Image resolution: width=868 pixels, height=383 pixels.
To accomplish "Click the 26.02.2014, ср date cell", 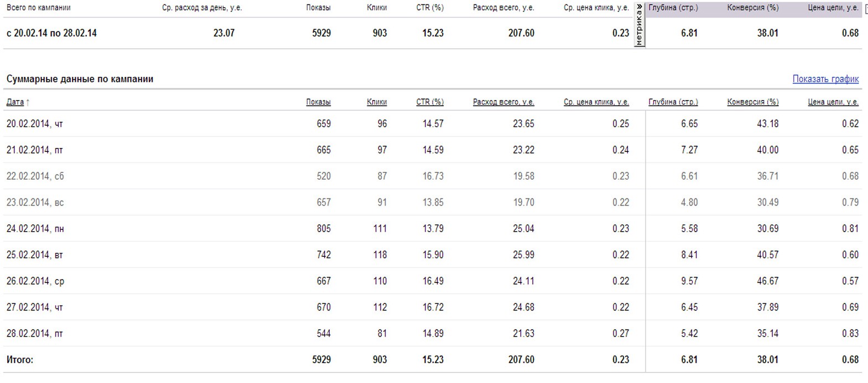I will click(35, 281).
